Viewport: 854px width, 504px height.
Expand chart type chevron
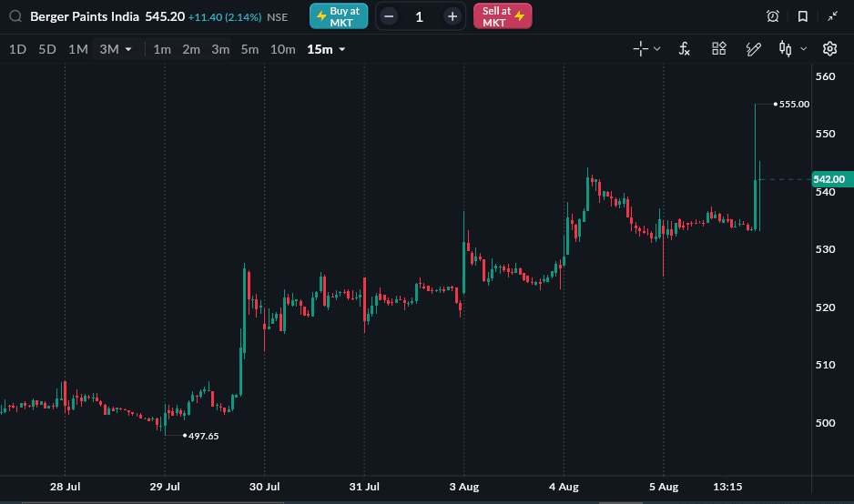pos(803,49)
